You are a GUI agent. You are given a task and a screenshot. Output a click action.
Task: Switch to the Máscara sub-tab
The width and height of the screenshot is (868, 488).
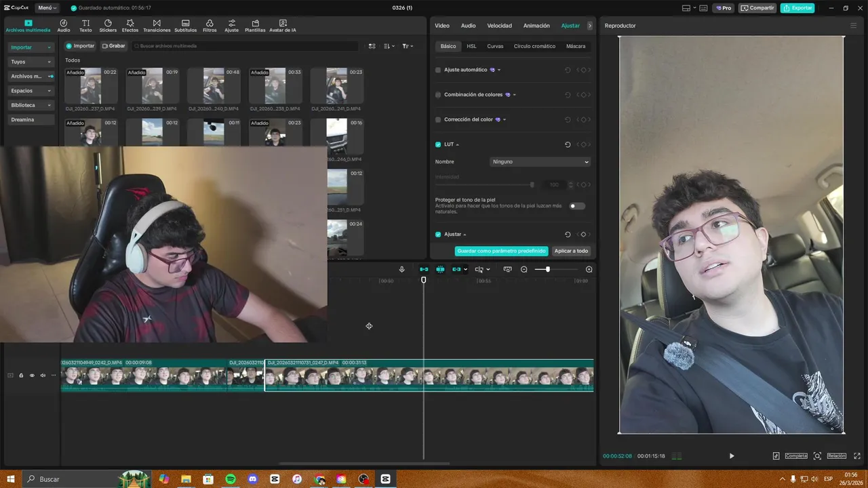[x=576, y=46]
